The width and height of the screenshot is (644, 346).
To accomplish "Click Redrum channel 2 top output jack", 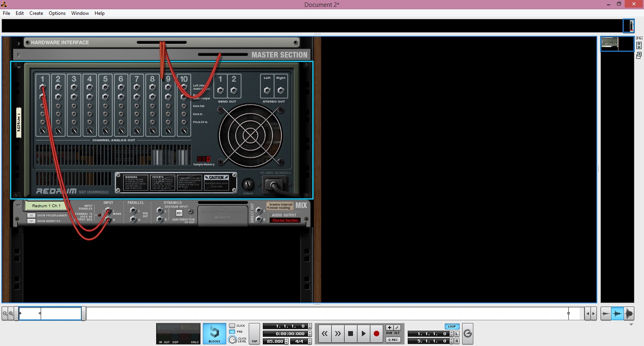I will (58, 87).
